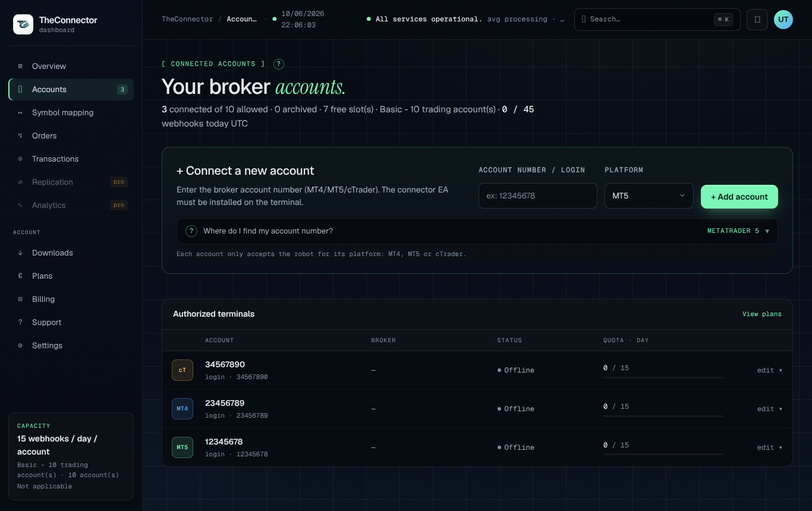This screenshot has height=511, width=812.
Task: Click the Downloads arrow icon
Action: (x=20, y=253)
